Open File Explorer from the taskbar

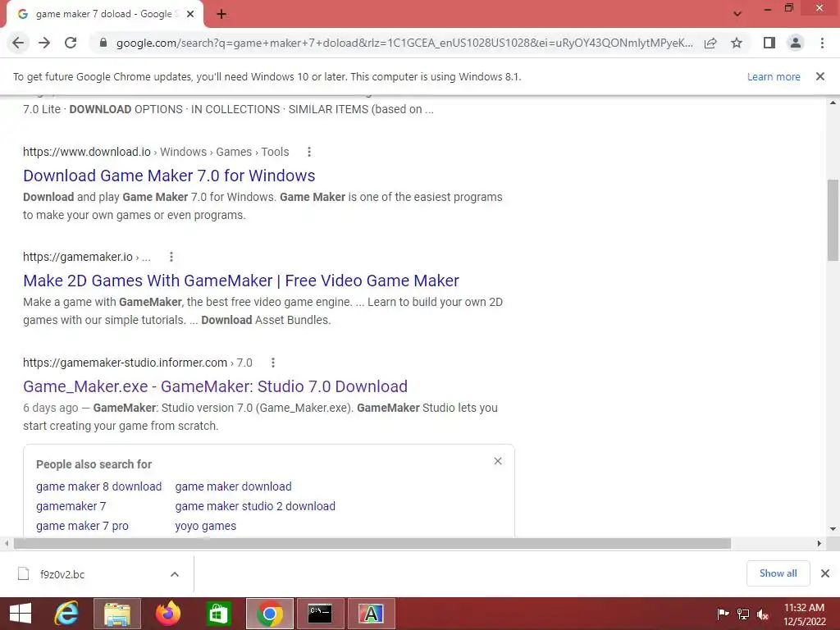117,614
